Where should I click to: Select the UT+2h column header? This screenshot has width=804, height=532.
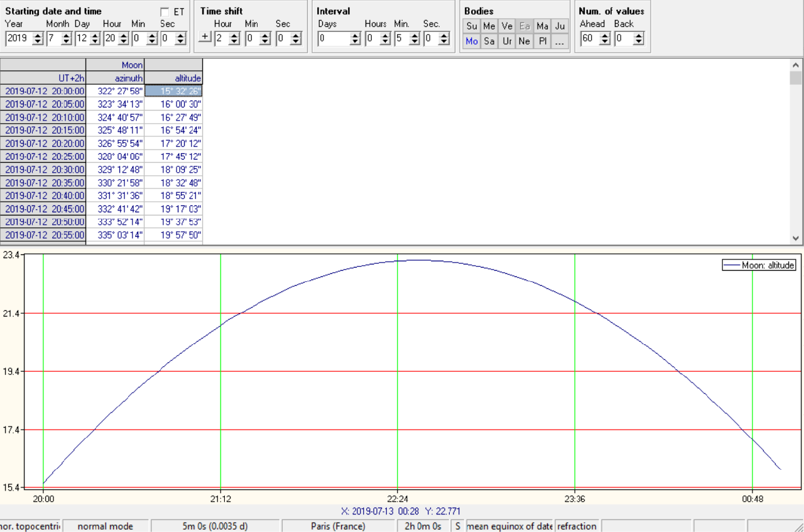(43, 78)
